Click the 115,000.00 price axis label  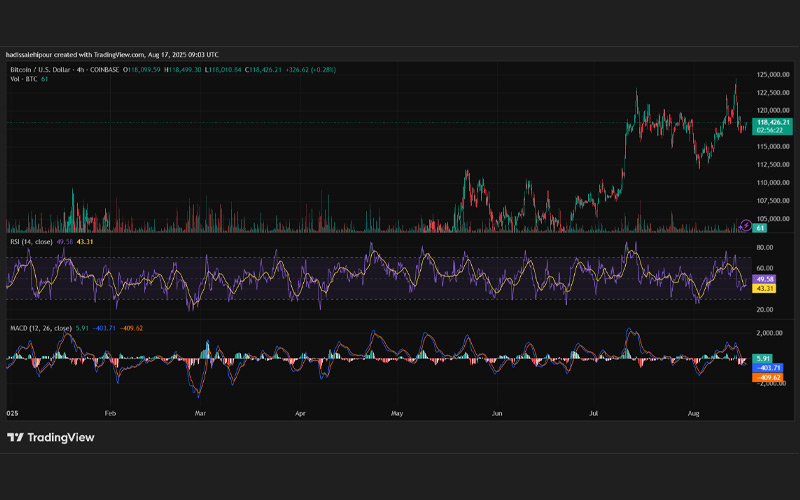[x=773, y=146]
